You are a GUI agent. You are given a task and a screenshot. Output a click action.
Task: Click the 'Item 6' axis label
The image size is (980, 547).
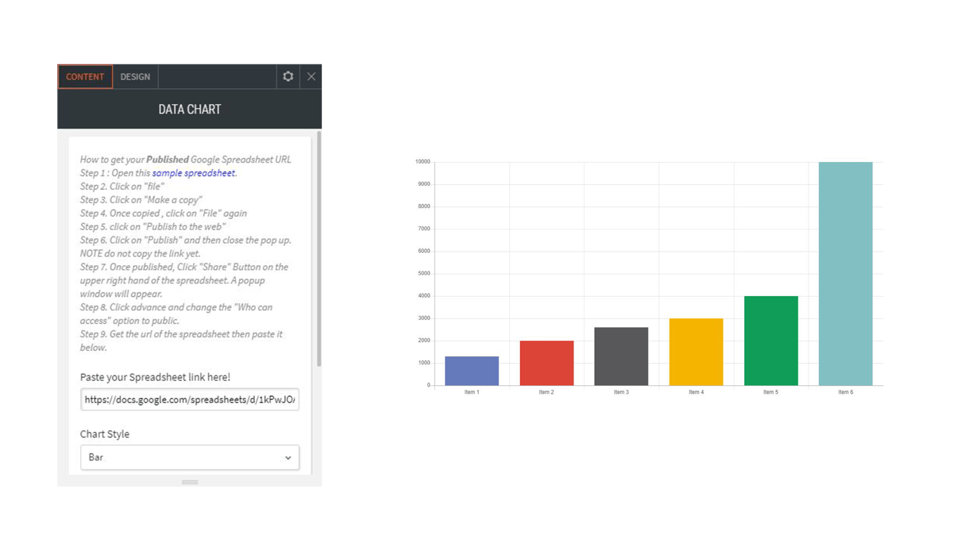[x=846, y=392]
